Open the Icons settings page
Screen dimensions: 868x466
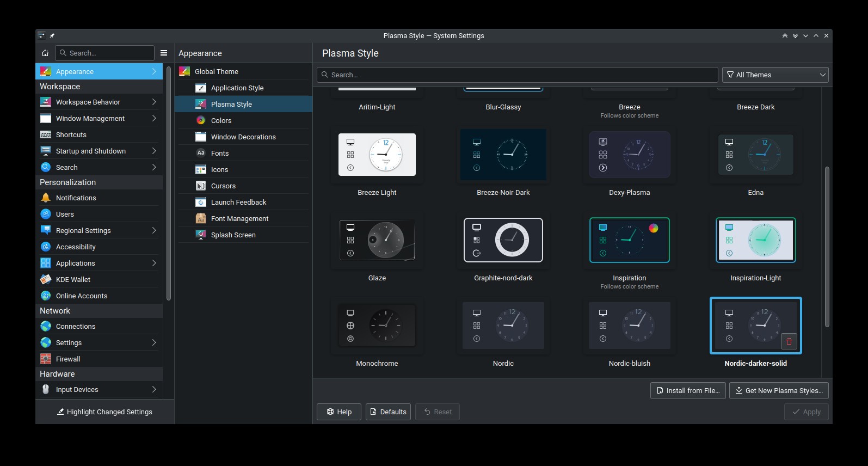243,169
